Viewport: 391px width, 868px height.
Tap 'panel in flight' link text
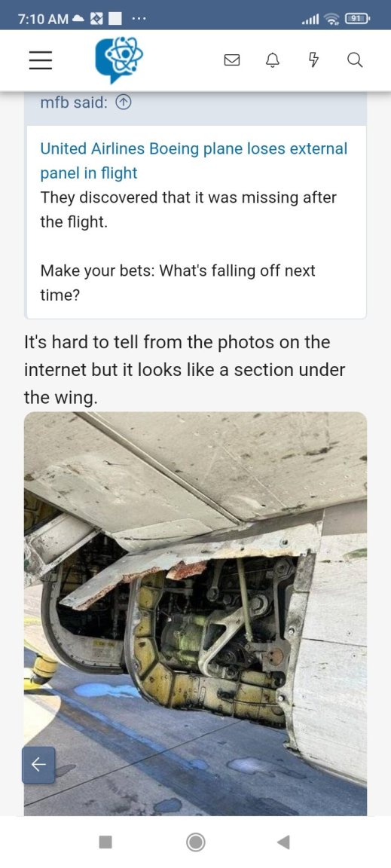click(89, 173)
